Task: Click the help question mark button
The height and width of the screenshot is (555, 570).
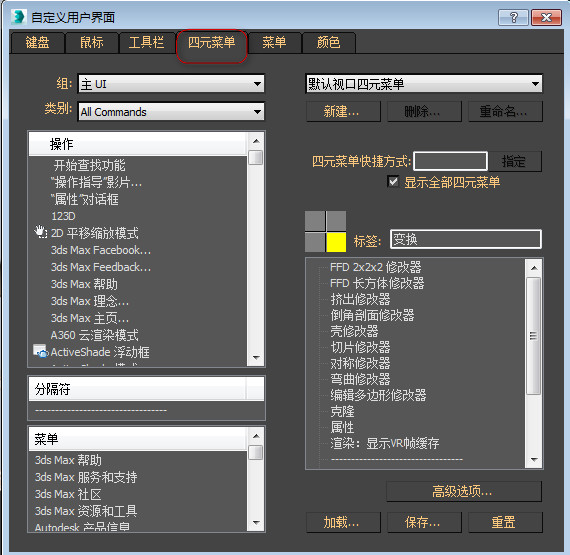Action: coord(513,17)
